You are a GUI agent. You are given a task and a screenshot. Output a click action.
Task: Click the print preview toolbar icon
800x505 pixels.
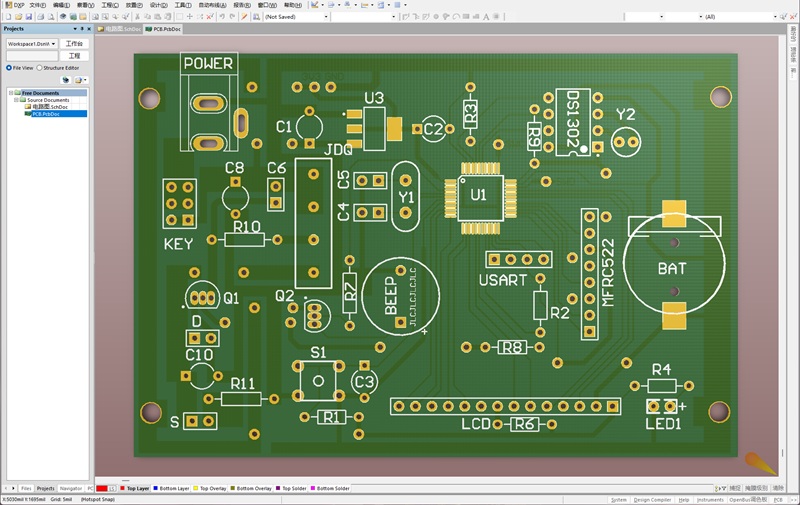tap(51, 17)
